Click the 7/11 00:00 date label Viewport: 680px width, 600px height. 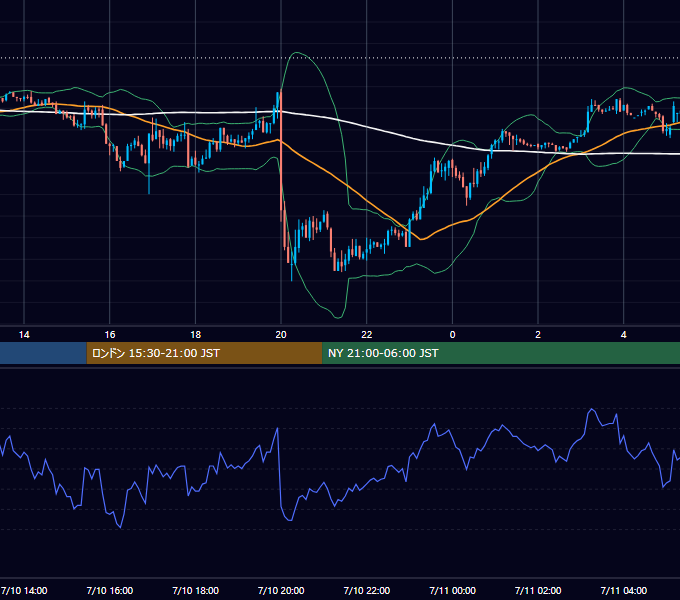[452, 590]
